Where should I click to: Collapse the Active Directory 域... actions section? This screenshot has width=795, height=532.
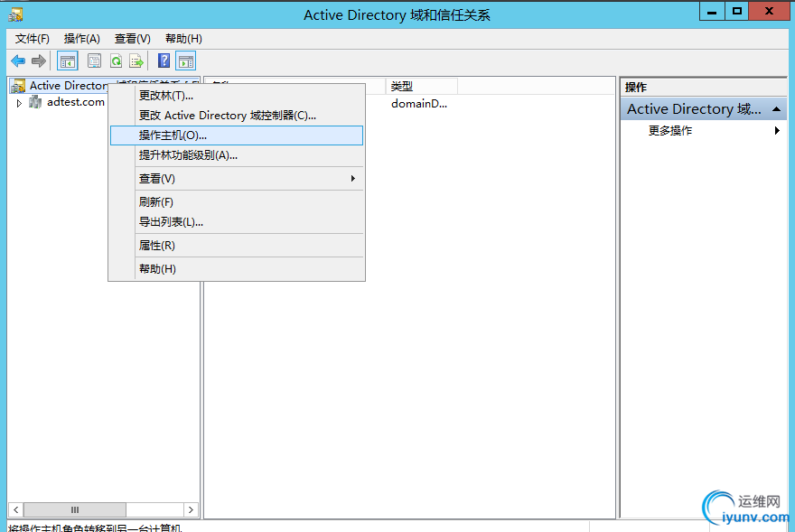pyautogui.click(x=776, y=109)
